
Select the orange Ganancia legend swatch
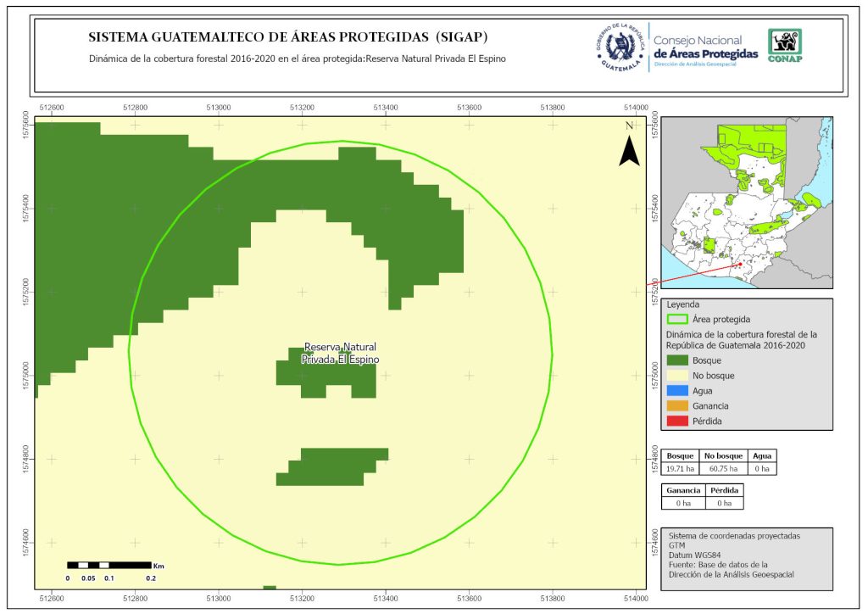[677, 406]
